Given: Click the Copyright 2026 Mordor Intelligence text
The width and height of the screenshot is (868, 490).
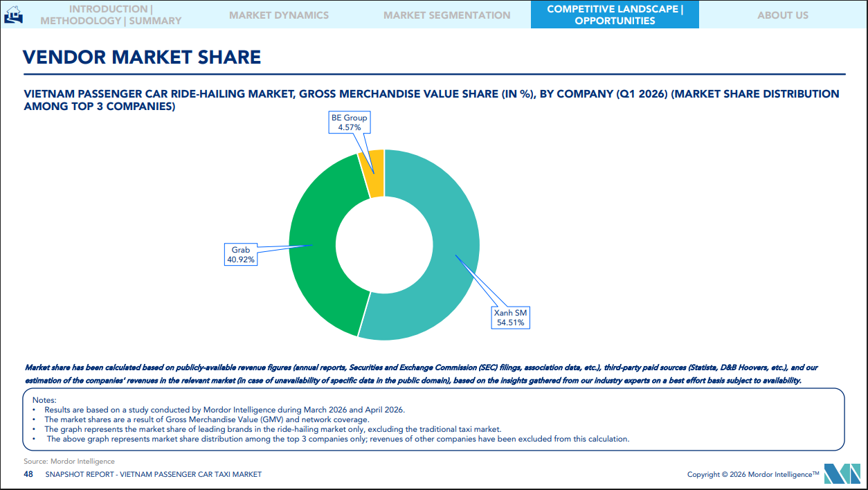Looking at the screenshot, I should 752,474.
